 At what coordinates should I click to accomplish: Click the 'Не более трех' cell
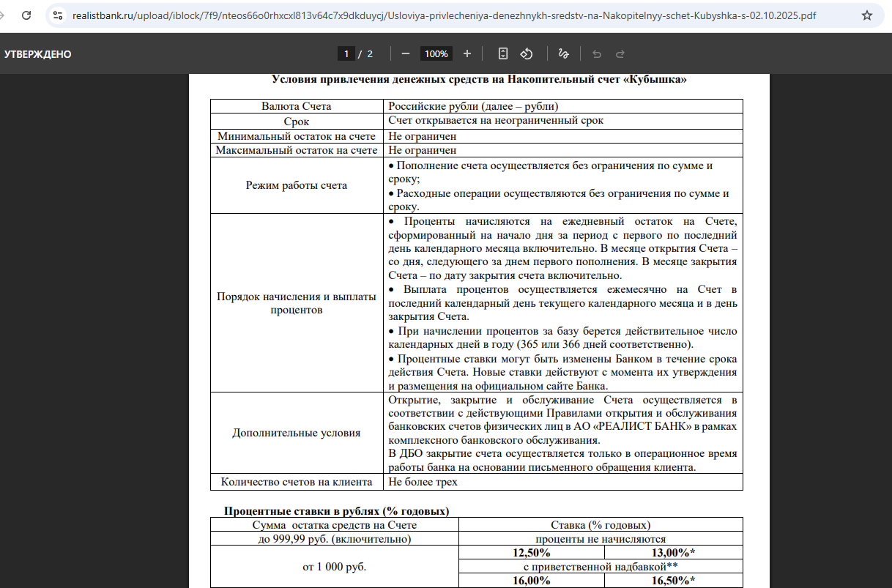point(423,482)
